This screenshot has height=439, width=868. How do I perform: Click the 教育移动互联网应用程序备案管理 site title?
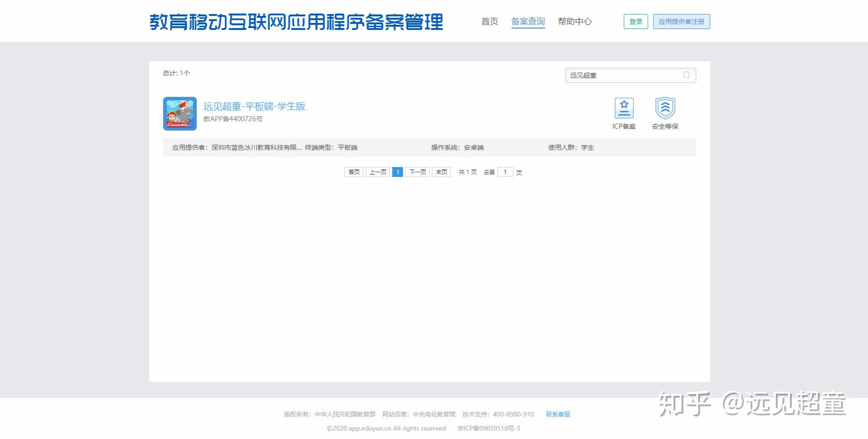(297, 21)
